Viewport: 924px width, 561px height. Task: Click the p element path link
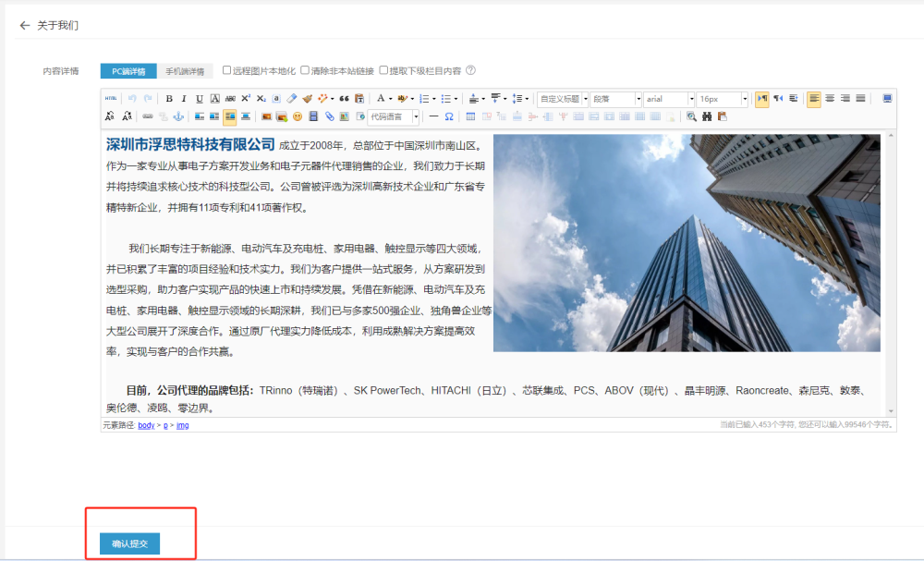click(x=165, y=425)
